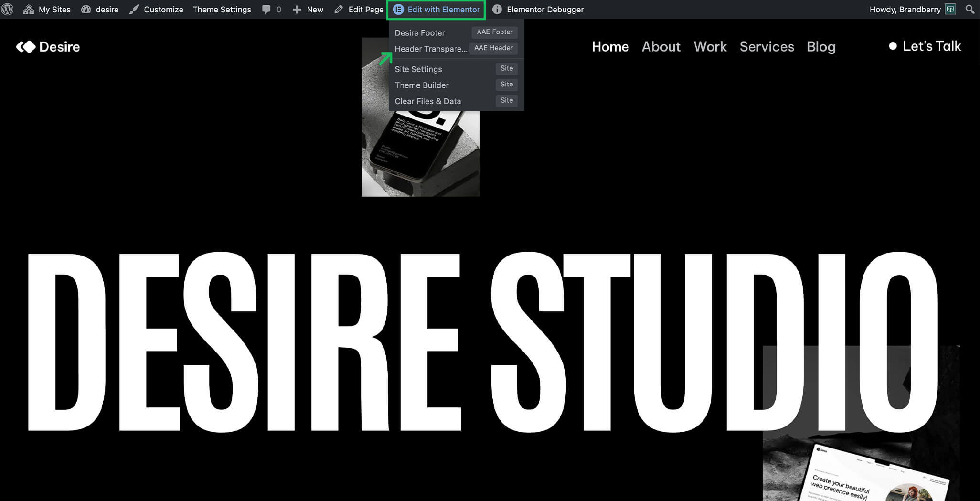This screenshot has width=980, height=501.
Task: Go to the Services navigation link
Action: coord(767,47)
